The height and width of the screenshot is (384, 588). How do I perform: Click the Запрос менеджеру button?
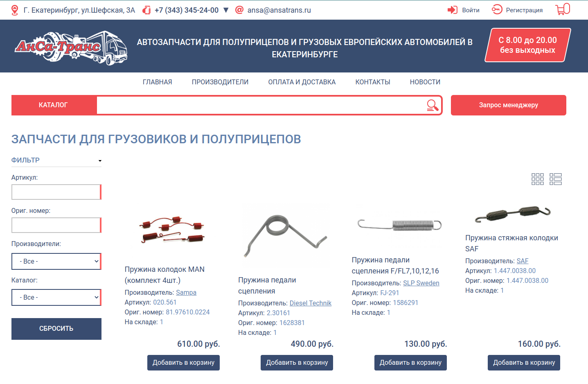point(509,105)
